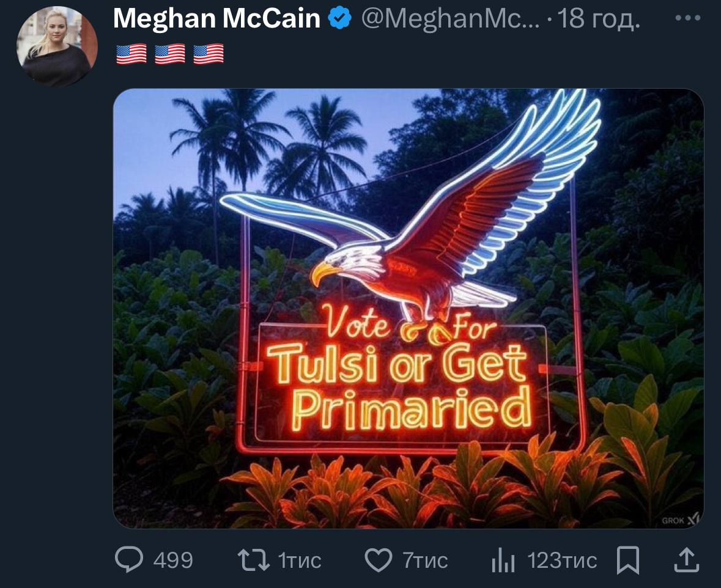
Task: Open the tweet via its 18 год. timestamp
Action: point(599,20)
